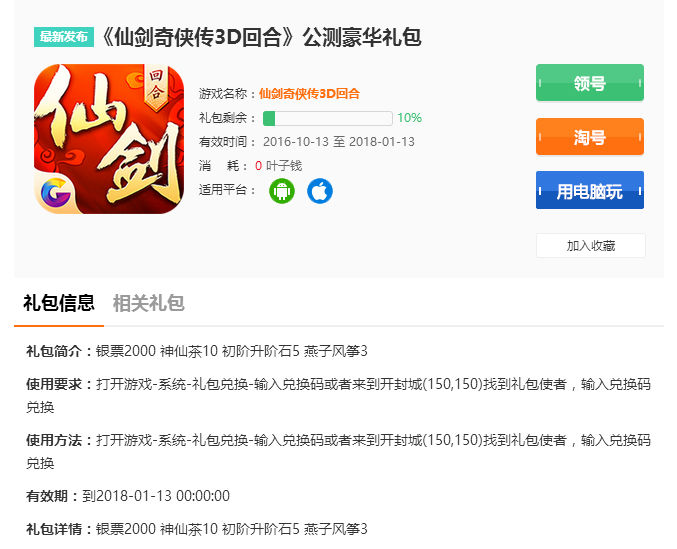Click the gift pack remaining progress bar
The image size is (677, 549).
(328, 118)
